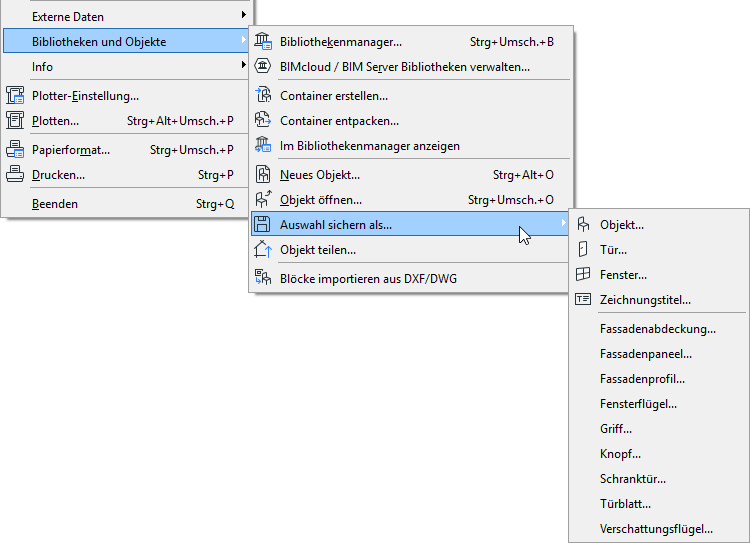Choose Verschattungsflügel from the submenu
The image size is (750, 543).
[x=656, y=529]
